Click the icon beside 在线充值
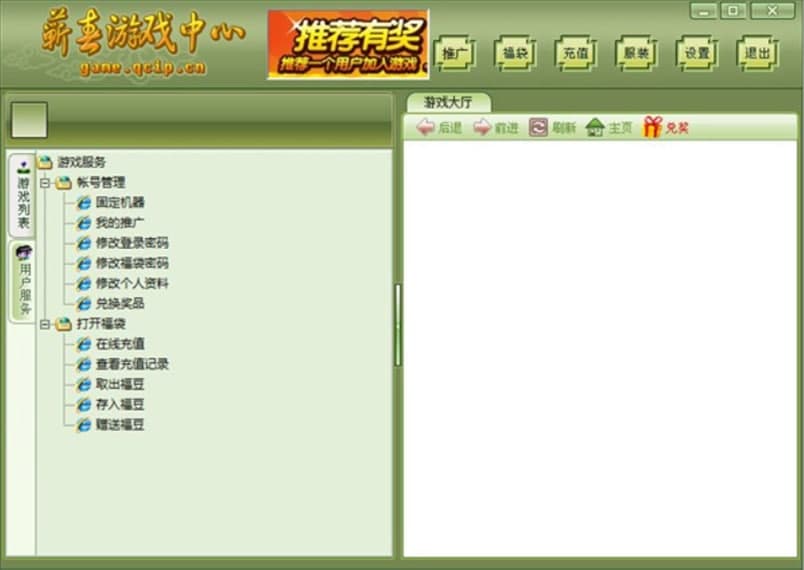This screenshot has width=804, height=570. (84, 344)
